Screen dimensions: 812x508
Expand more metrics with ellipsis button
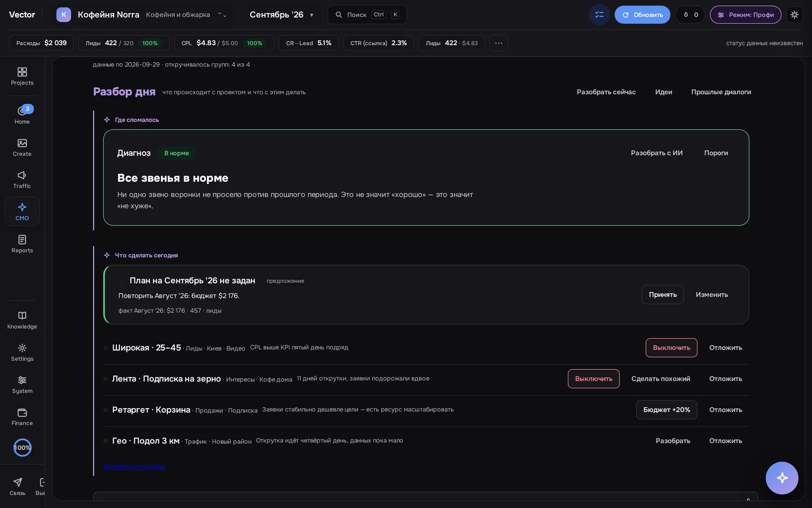point(498,43)
